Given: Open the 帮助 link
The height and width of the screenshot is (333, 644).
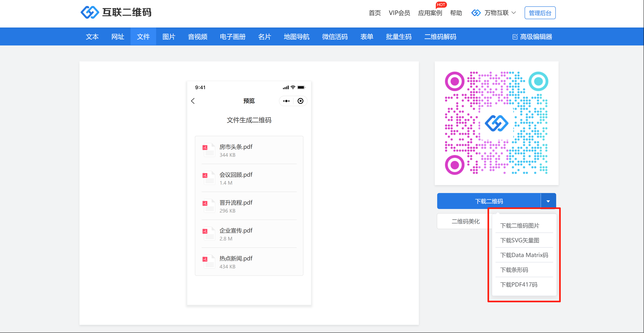Looking at the screenshot, I should click(456, 13).
